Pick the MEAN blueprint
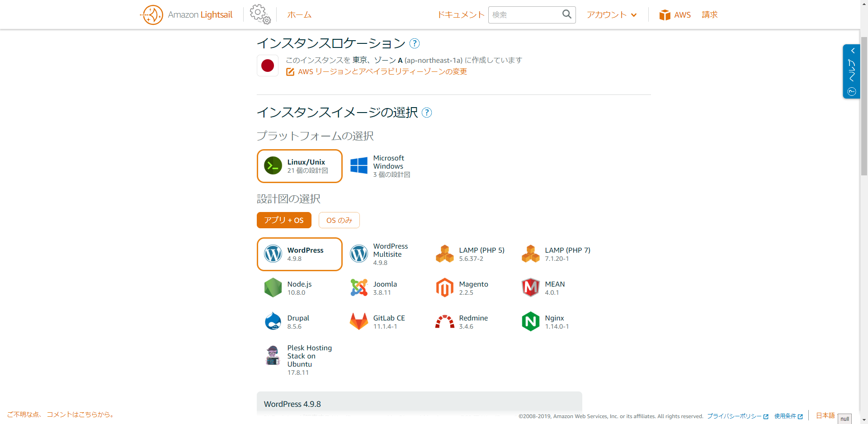 pyautogui.click(x=557, y=288)
